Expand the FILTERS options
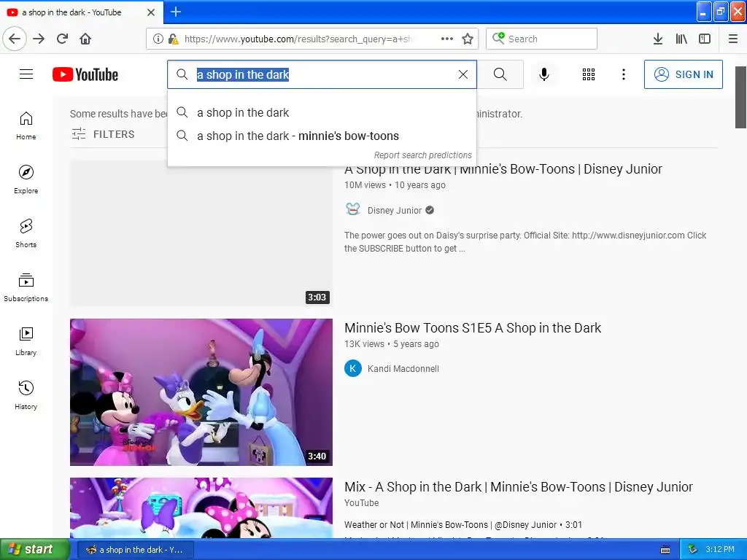 (x=103, y=134)
